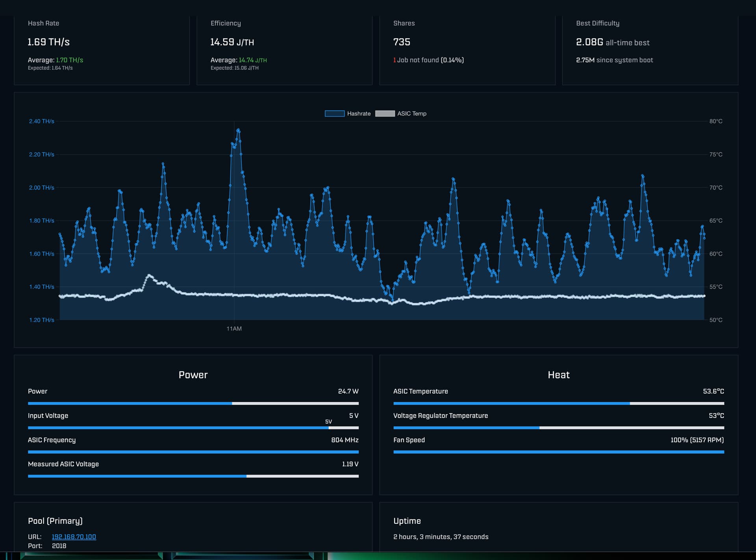Click the red Job not found count
The height and width of the screenshot is (560, 756).
[394, 60]
